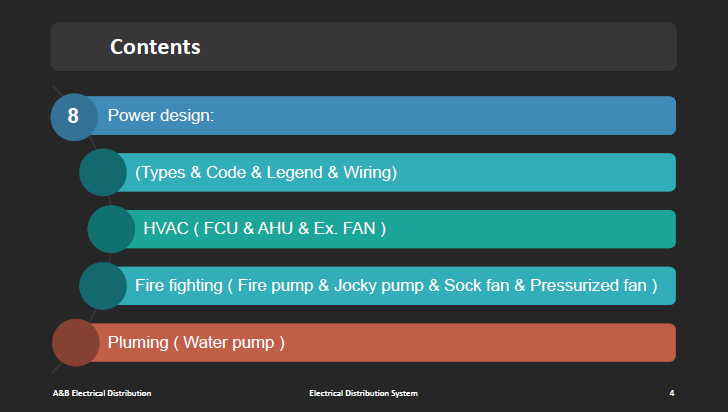Click the circle numbered 8

click(74, 117)
